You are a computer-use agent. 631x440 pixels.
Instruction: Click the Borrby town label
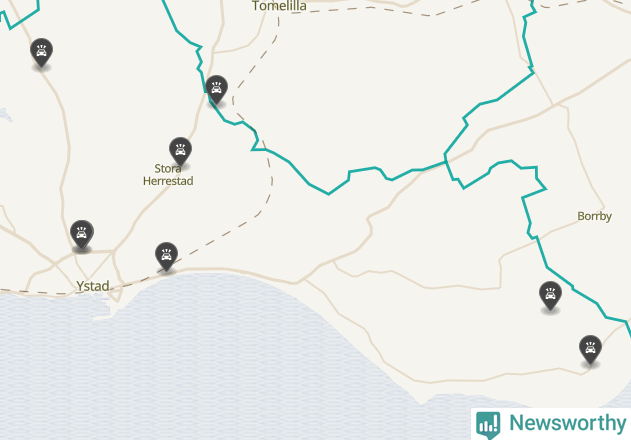click(x=594, y=216)
